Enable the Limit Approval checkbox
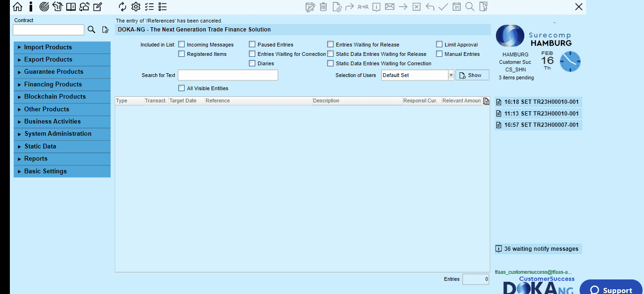The width and height of the screenshot is (644, 294). point(440,45)
